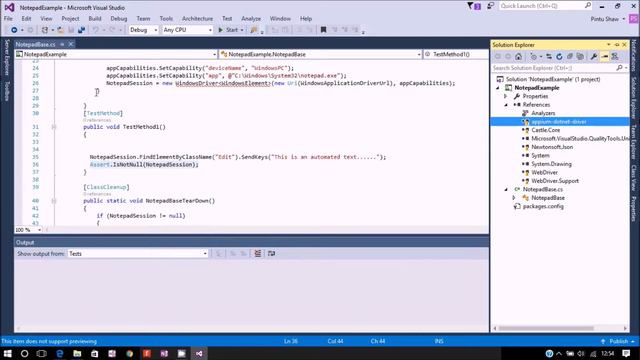Open the Architecture menu
This screenshot has width=640, height=360.
point(197,18)
